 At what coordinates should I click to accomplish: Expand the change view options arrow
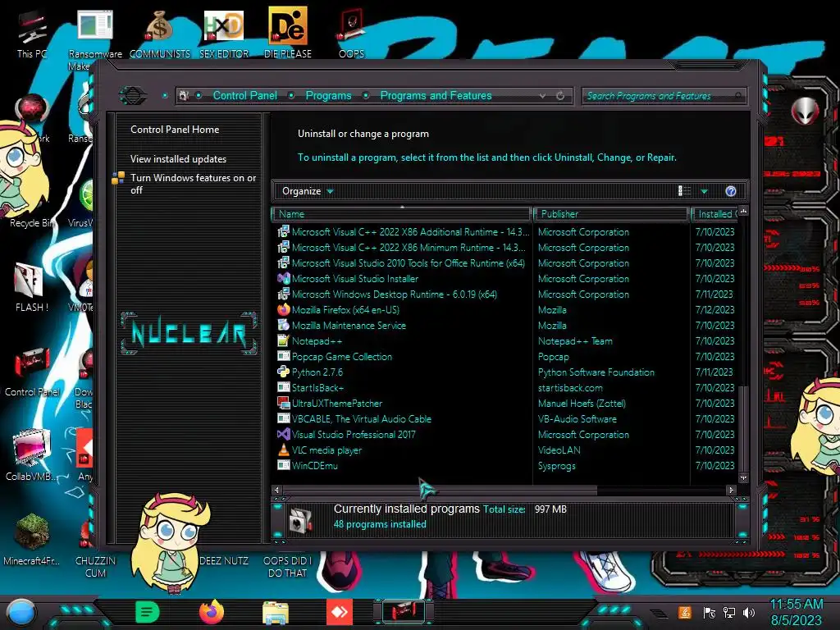pyautogui.click(x=704, y=191)
